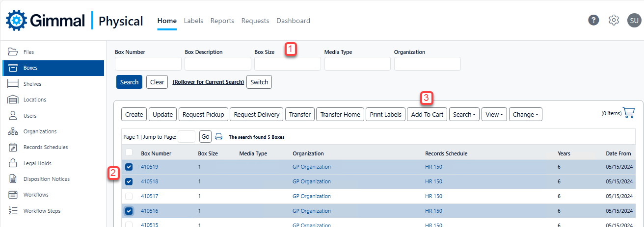Click the Box Description input field
644x227 pixels.
click(217, 64)
